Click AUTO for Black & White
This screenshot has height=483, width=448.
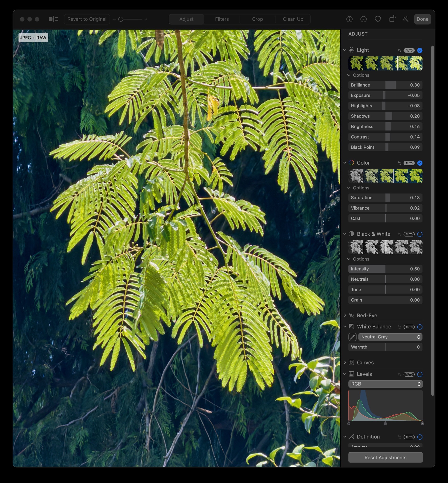[409, 234]
